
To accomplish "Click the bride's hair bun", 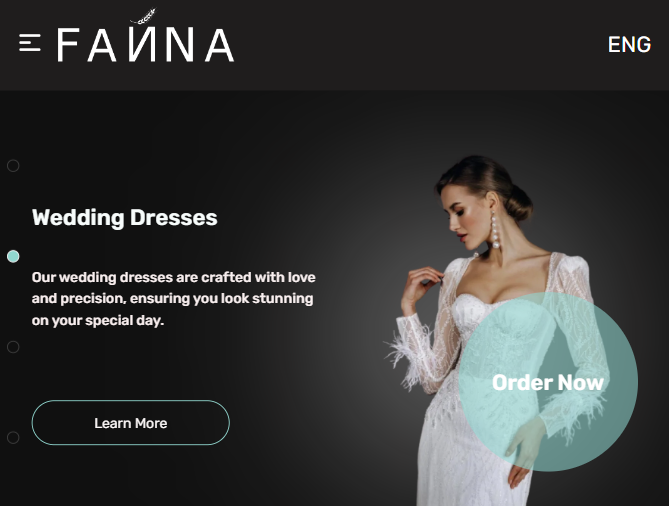I will coord(517,204).
